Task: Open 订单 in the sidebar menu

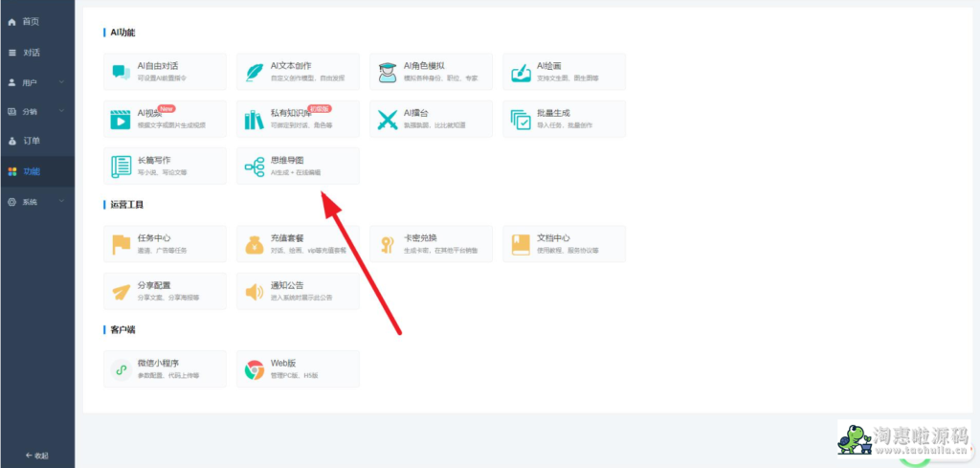Action: pos(31,142)
